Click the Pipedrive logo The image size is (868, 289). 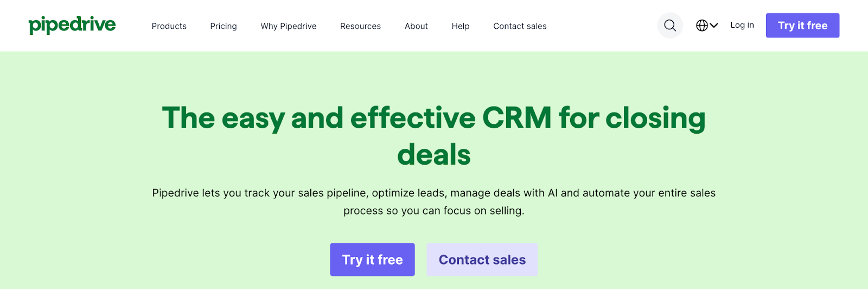[72, 25]
